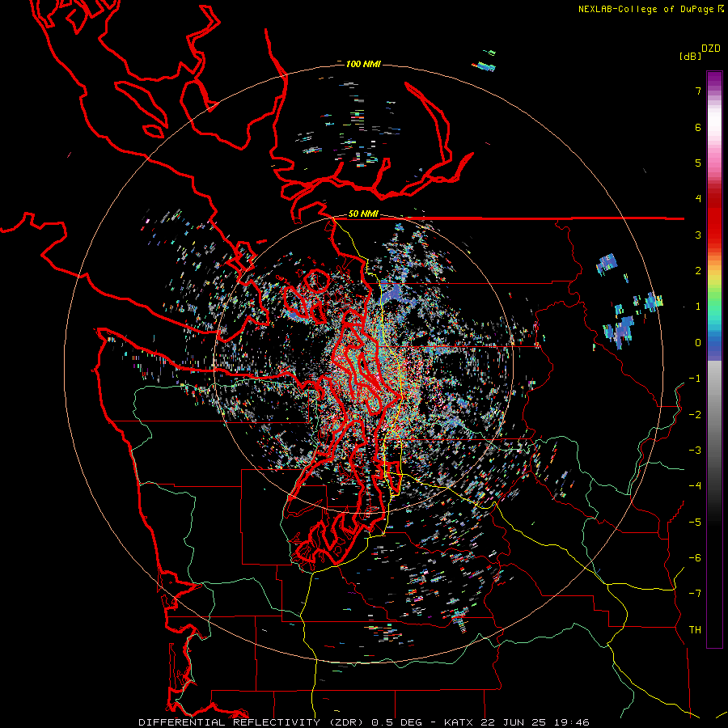Click the -2 value on color scale
The image size is (728, 728).
[695, 415]
